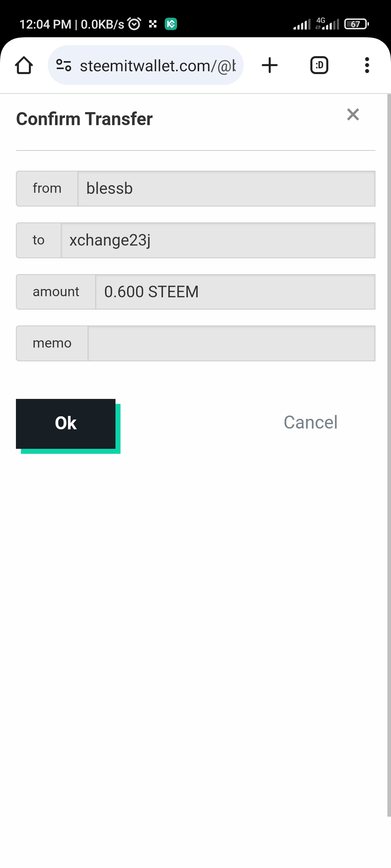Tap the battery indicator icon
The width and height of the screenshot is (391, 868).
[357, 24]
